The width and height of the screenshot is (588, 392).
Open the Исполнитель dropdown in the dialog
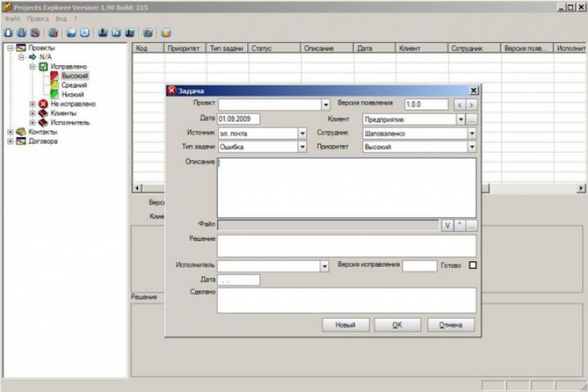coord(324,266)
